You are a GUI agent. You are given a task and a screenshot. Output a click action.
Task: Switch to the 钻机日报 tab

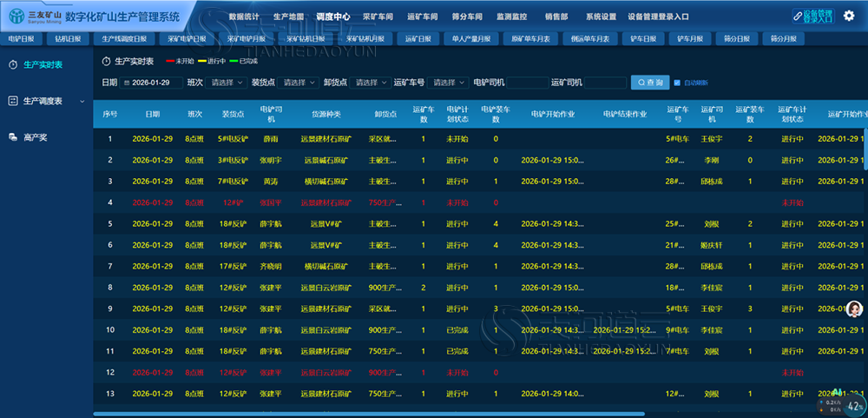click(68, 39)
